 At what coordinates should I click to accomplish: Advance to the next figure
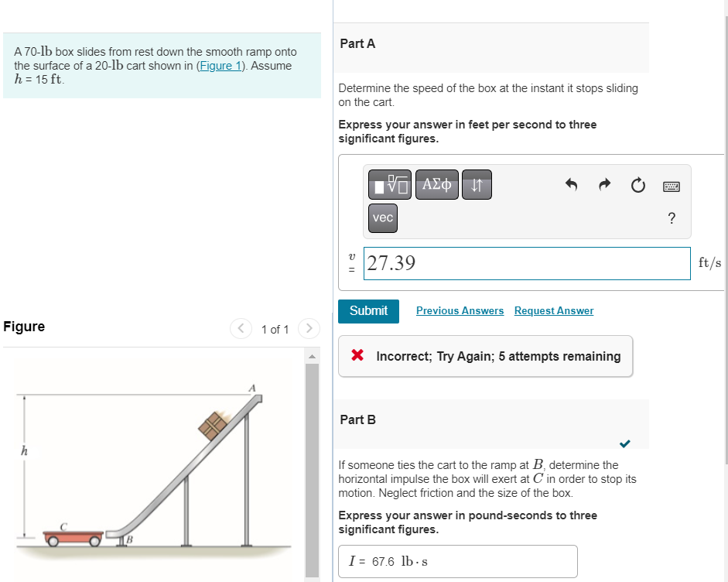[308, 328]
